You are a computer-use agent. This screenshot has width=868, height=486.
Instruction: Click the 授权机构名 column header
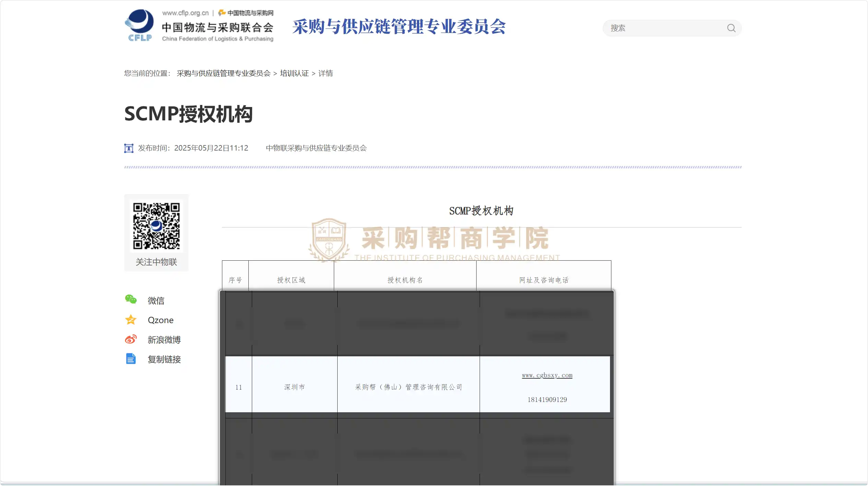click(x=405, y=280)
